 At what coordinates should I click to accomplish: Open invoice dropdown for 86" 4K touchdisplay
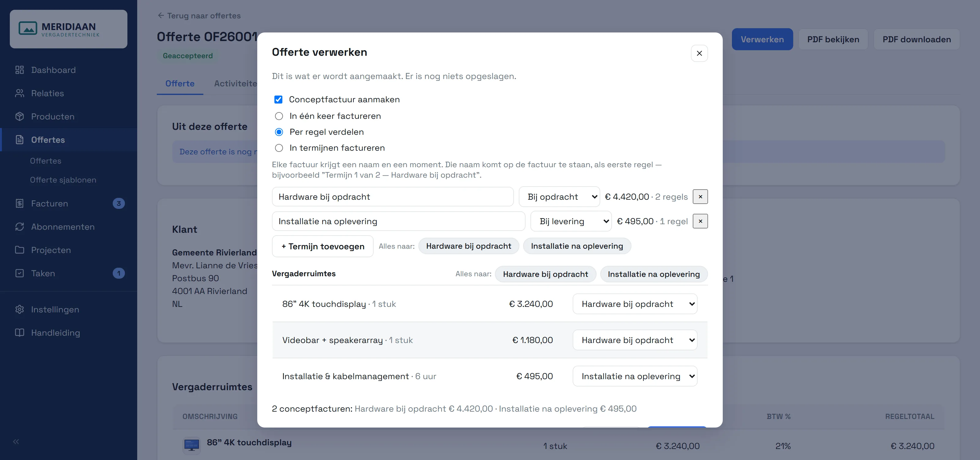[635, 304]
